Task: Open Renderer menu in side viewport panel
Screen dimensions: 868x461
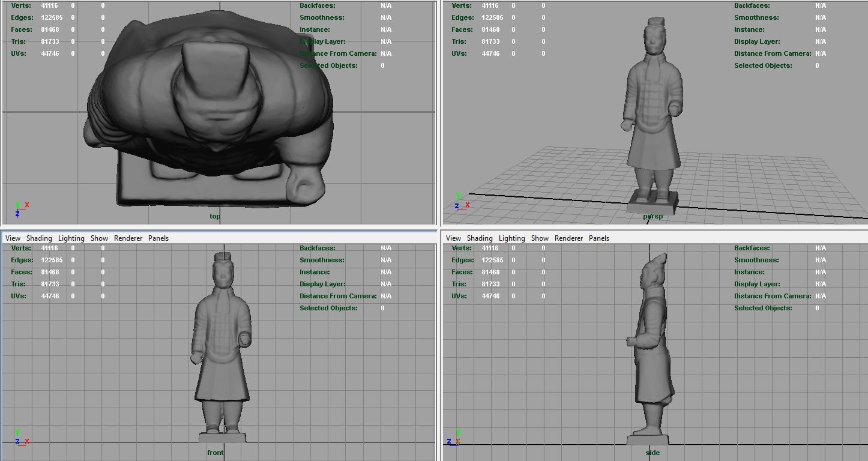Action: point(569,238)
